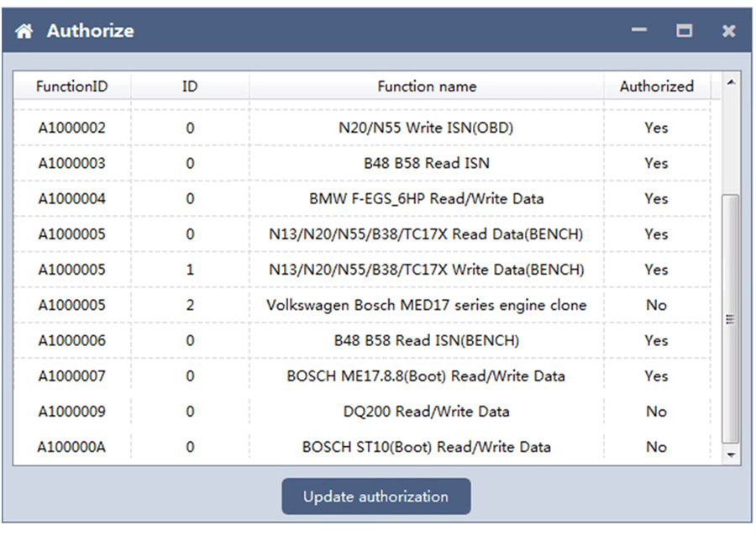The width and height of the screenshot is (756, 536).
Task: Close the Authorize window
Action: pyautogui.click(x=728, y=31)
